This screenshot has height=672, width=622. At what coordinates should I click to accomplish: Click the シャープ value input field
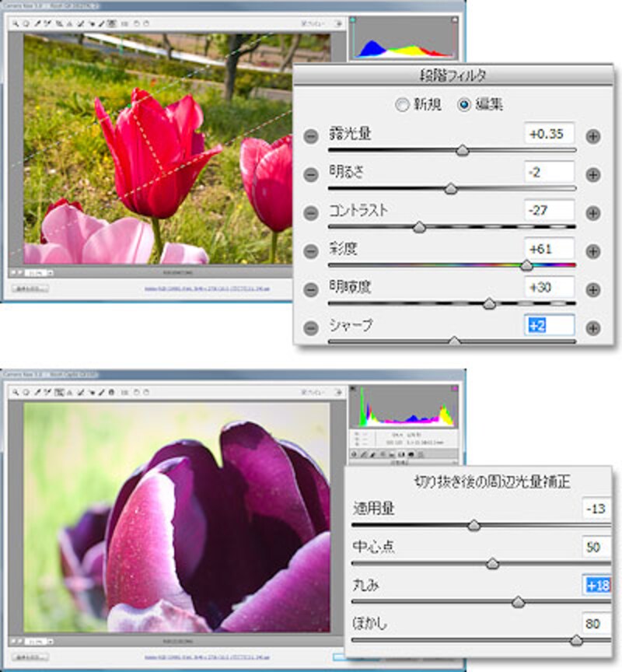click(x=550, y=325)
